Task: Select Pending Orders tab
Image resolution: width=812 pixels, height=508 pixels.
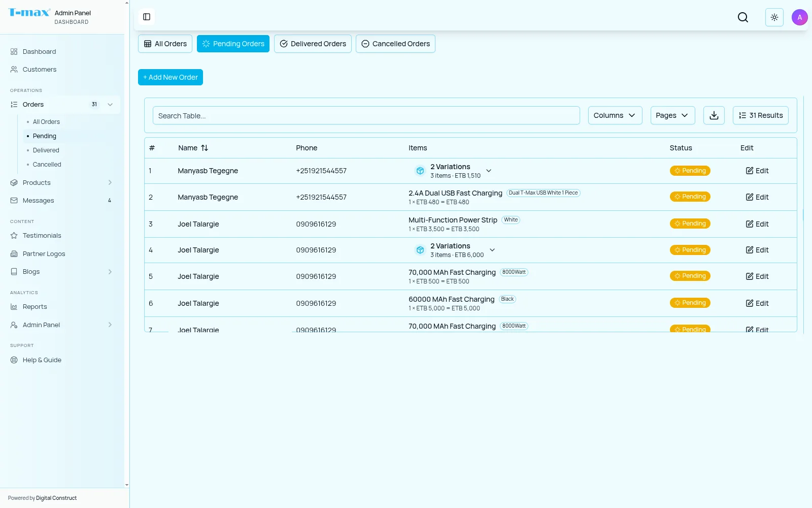Action: coord(233,44)
